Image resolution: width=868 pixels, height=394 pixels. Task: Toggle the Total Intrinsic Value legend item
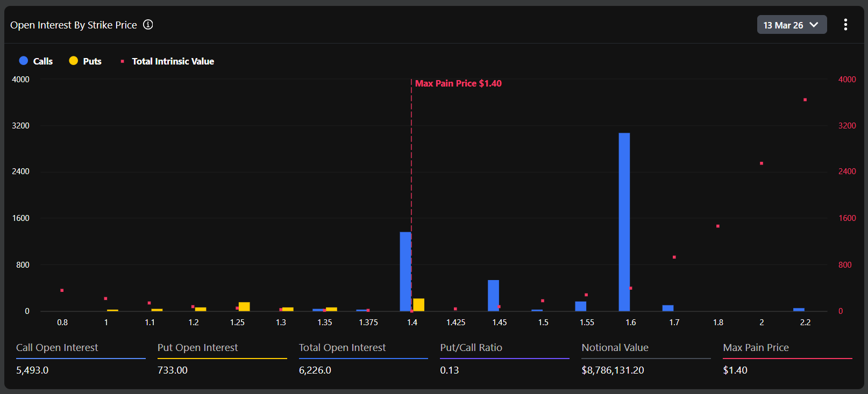pyautogui.click(x=167, y=61)
